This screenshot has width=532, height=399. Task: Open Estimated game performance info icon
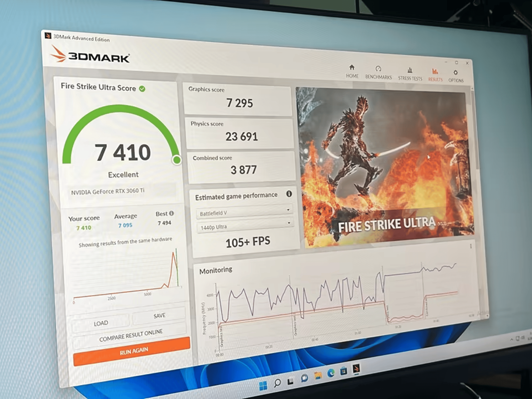289,194
